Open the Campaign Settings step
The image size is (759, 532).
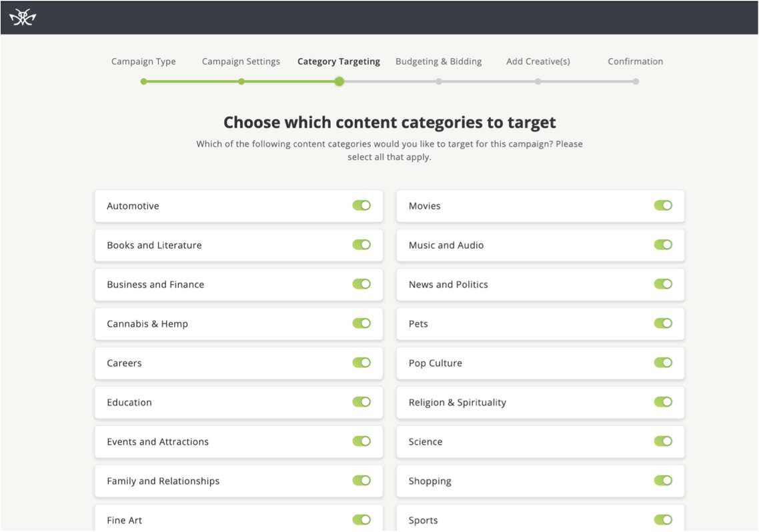coord(241,61)
